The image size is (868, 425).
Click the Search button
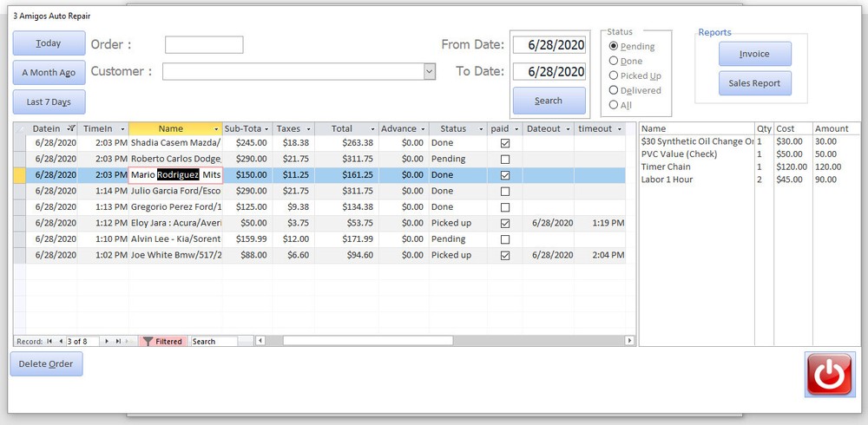[x=549, y=101]
